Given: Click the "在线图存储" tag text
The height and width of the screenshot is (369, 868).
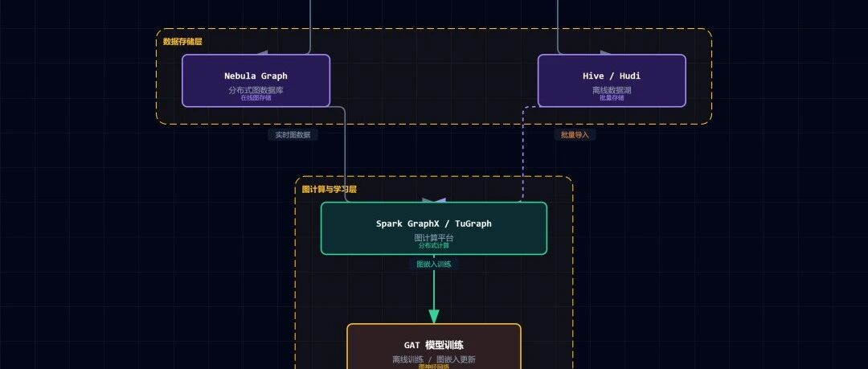Looking at the screenshot, I should click(x=256, y=98).
